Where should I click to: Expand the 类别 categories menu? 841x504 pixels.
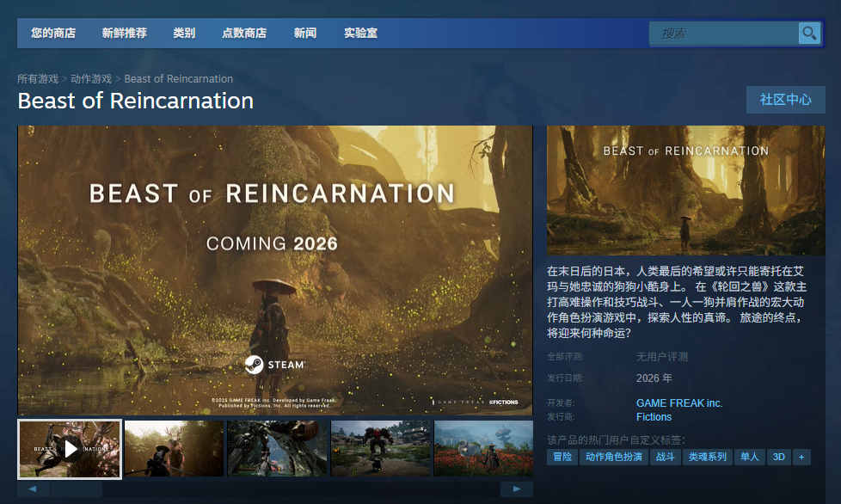click(184, 34)
